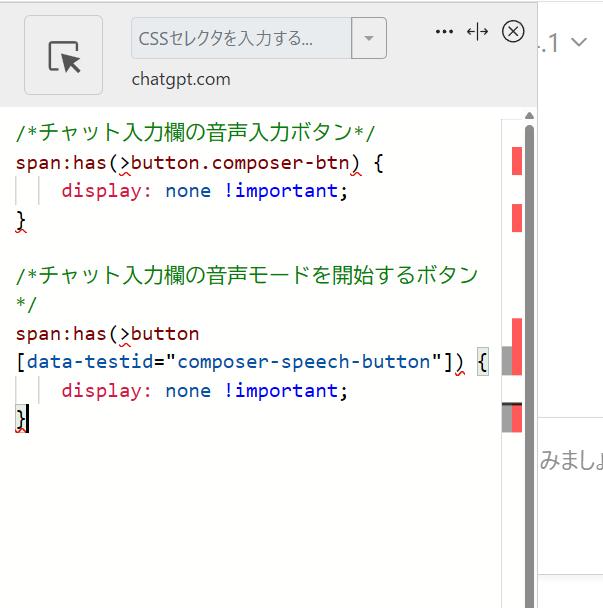Click the second display: none !important line
The height and width of the screenshot is (608, 603).
204,391
